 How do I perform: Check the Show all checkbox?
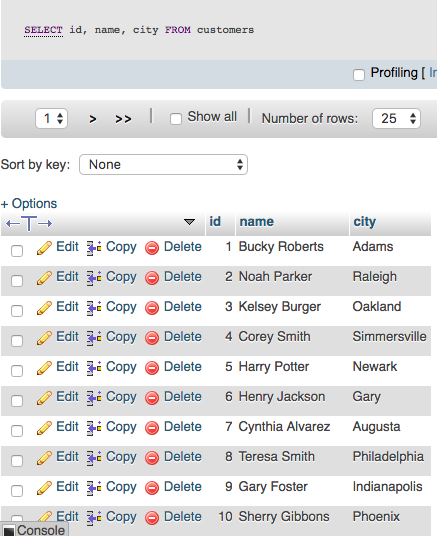(176, 119)
